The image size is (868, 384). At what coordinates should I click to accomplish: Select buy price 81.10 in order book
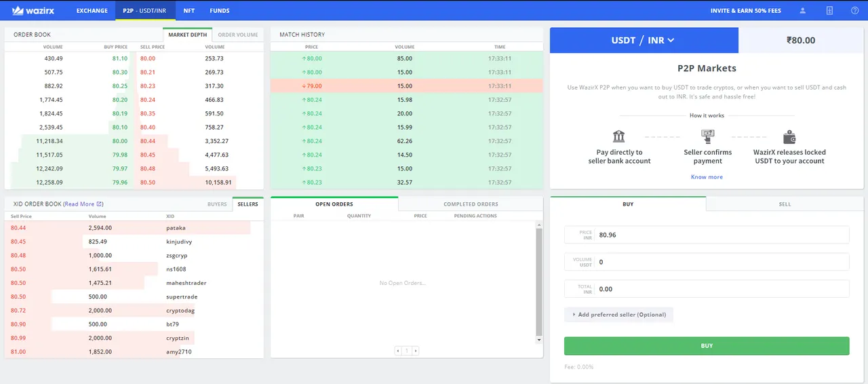point(119,58)
